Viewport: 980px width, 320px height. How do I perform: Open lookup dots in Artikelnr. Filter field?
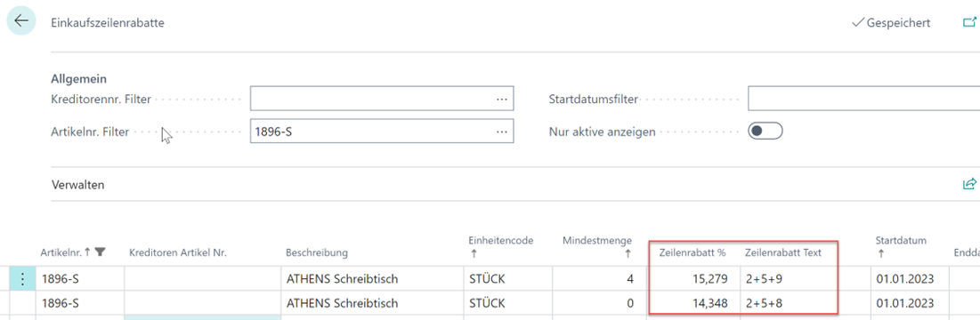click(501, 132)
